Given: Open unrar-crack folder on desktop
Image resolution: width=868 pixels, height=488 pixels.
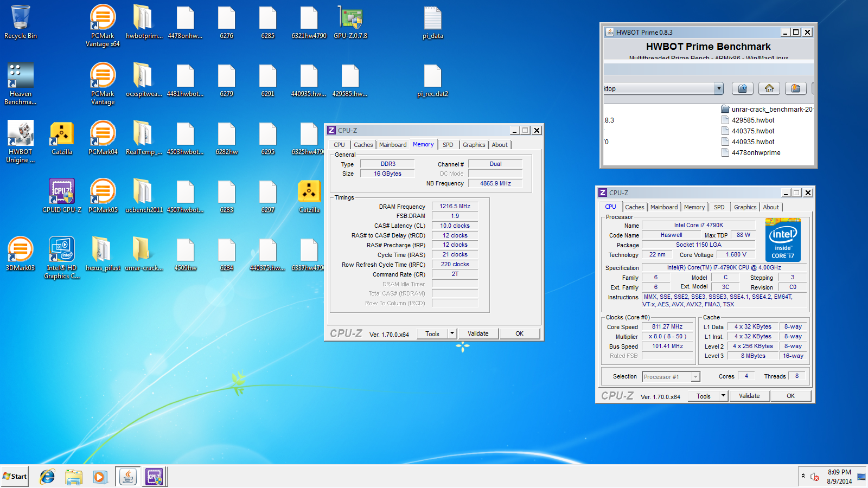Looking at the screenshot, I should (144, 254).
